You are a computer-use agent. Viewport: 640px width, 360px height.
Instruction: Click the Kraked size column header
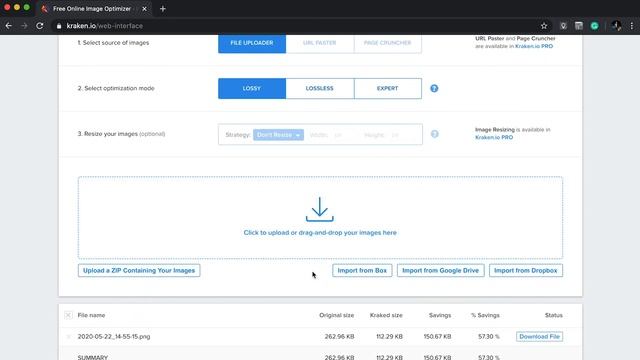point(386,315)
